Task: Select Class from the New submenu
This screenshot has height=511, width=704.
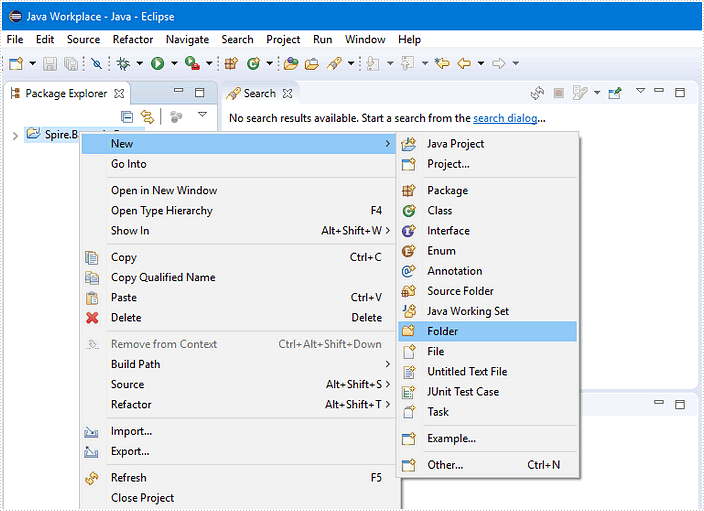Action: click(487, 211)
